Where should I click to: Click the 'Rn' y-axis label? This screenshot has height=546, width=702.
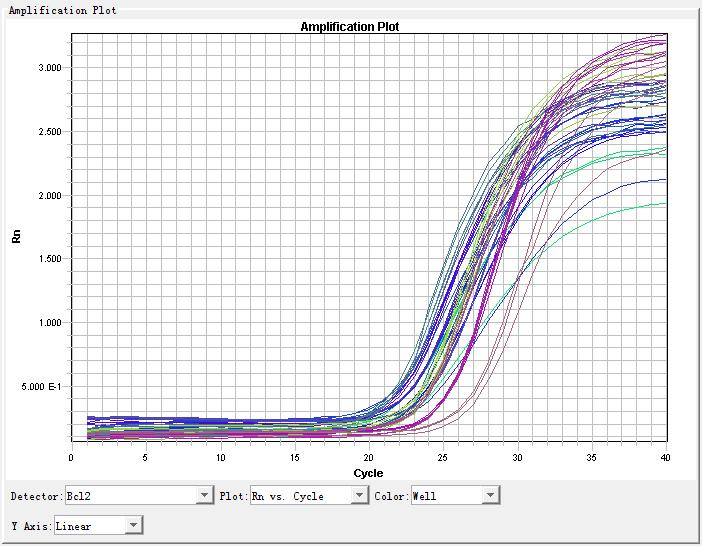point(15,237)
